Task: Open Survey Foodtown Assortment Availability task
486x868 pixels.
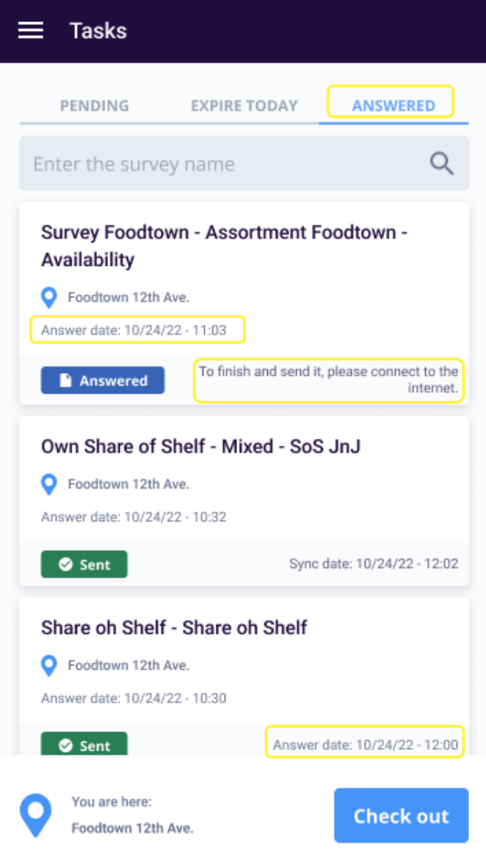Action: point(224,246)
